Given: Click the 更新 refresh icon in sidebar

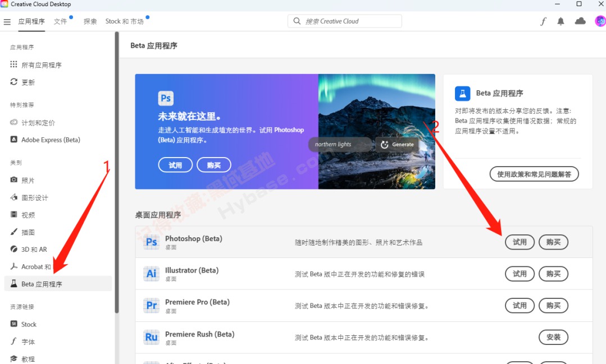Looking at the screenshot, I should 14,82.
